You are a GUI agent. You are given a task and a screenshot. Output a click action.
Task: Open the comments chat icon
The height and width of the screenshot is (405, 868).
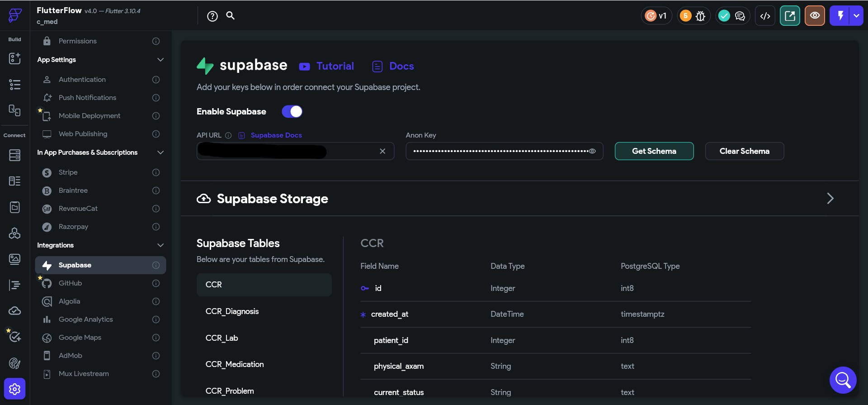point(740,16)
